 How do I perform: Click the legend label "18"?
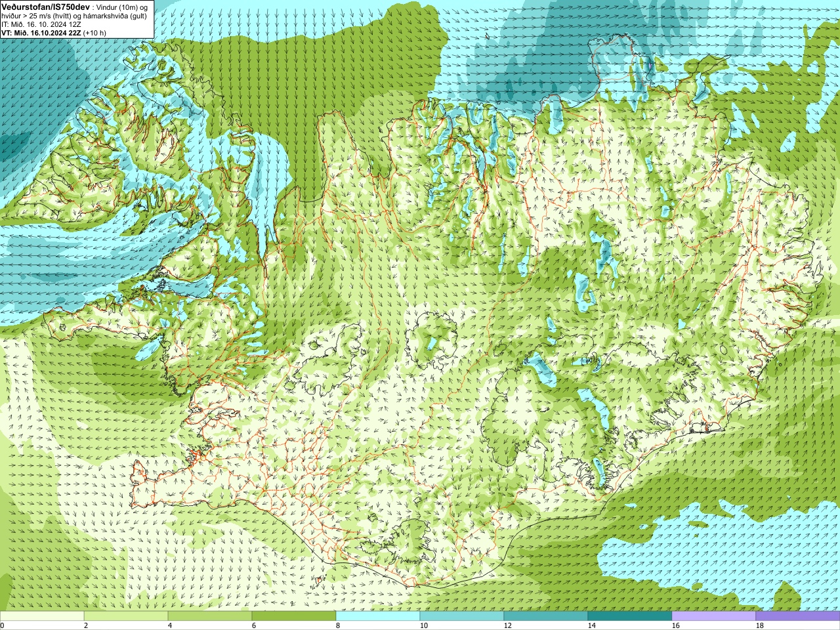click(759, 625)
